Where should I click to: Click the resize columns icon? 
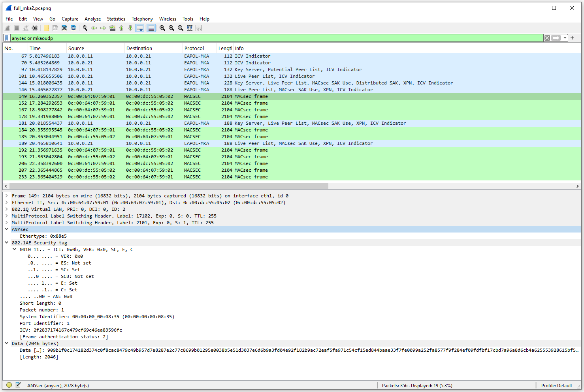190,28
